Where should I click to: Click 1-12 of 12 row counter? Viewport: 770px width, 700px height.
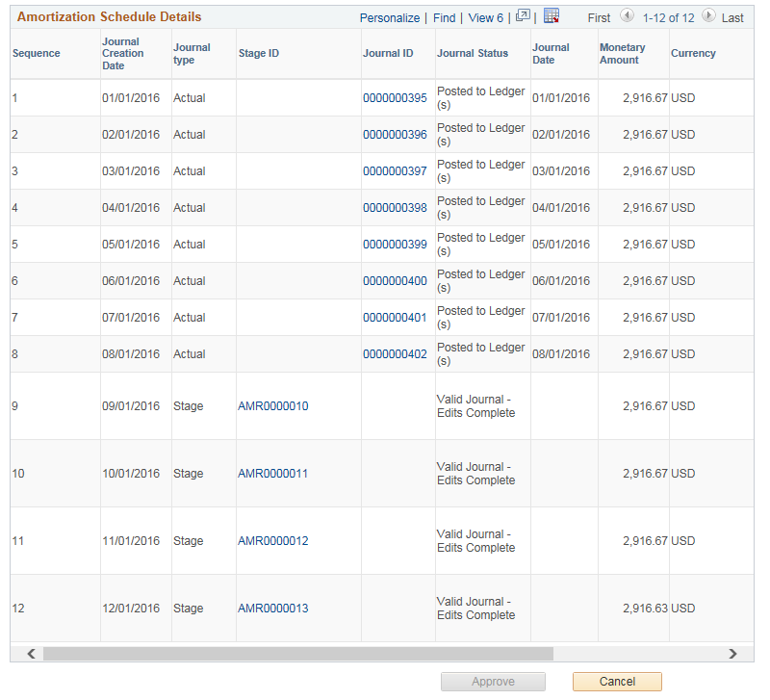point(668,18)
